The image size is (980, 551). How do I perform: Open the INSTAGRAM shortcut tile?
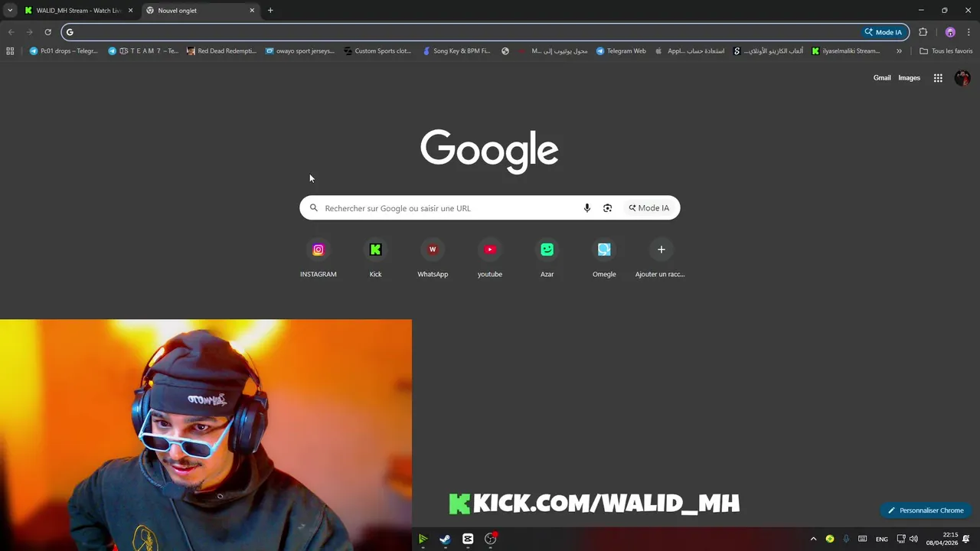(x=318, y=259)
